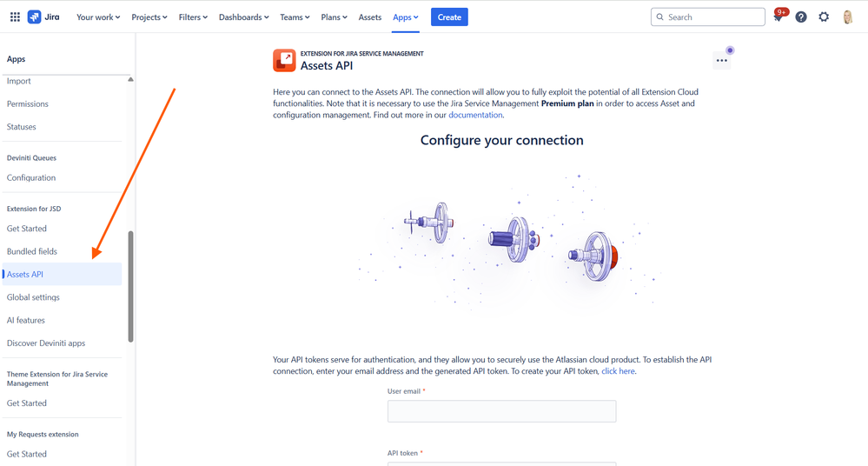The height and width of the screenshot is (466, 868).
Task: Open the user profile avatar
Action: pyautogui.click(x=847, y=17)
